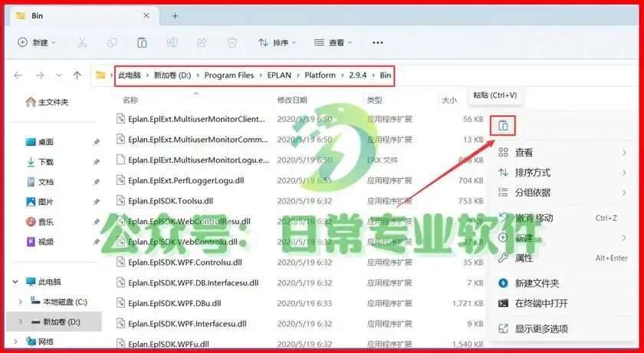Open 主文件夹 Home in sidebar
Screen dimensions: 644x353
click(x=48, y=102)
